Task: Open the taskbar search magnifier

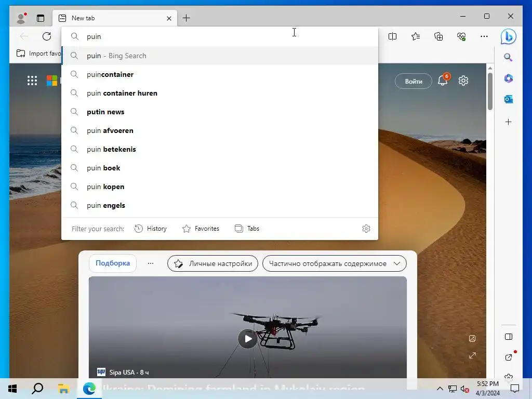Action: click(x=37, y=389)
